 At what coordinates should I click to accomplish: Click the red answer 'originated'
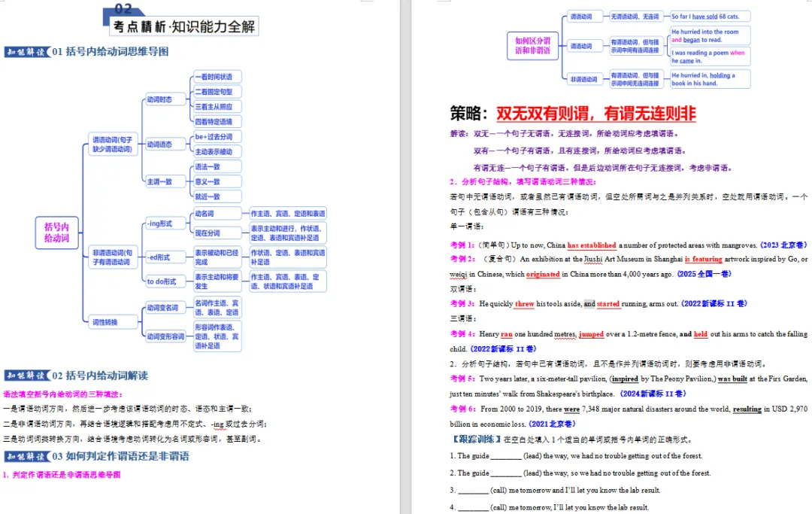(543, 274)
